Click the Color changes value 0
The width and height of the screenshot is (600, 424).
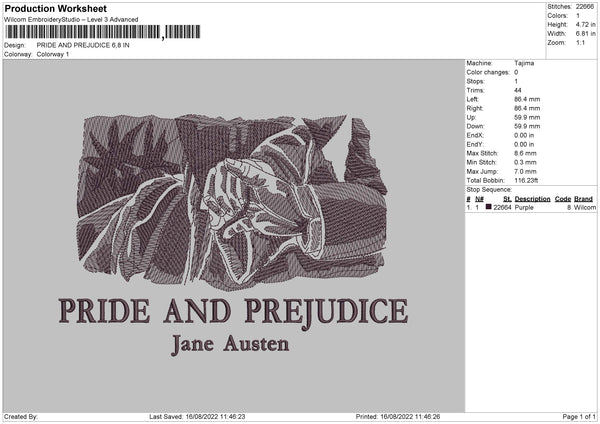[x=516, y=72]
